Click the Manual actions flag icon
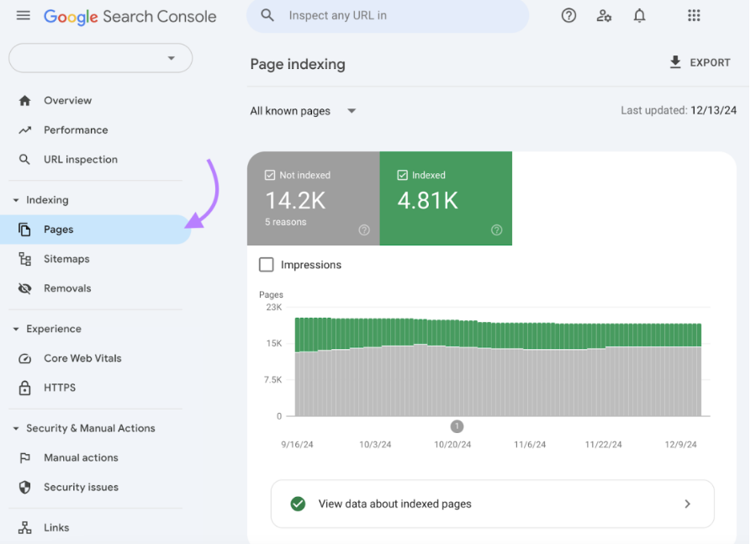Image resolution: width=756 pixels, height=544 pixels. point(24,457)
